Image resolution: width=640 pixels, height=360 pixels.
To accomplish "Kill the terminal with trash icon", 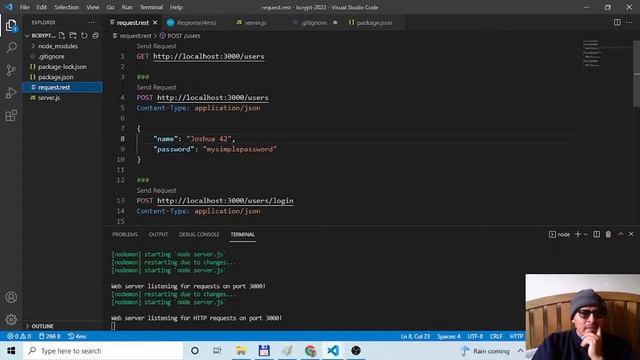I will pyautogui.click(x=608, y=234).
